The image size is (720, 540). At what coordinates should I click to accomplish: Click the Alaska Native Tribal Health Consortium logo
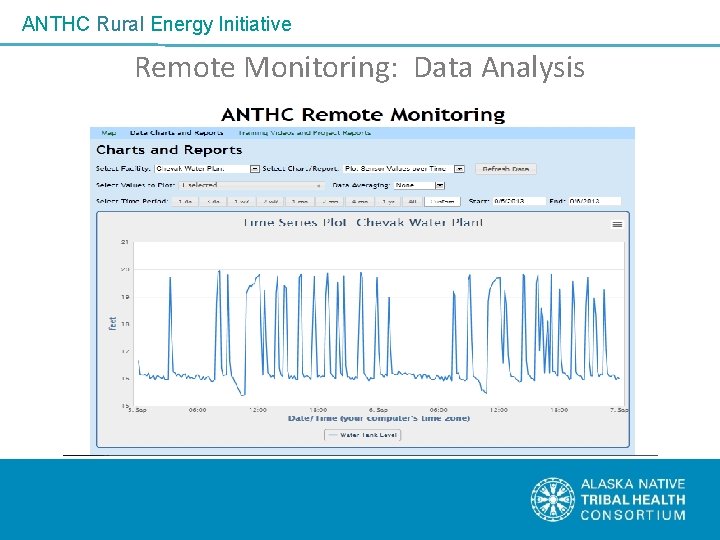608,500
